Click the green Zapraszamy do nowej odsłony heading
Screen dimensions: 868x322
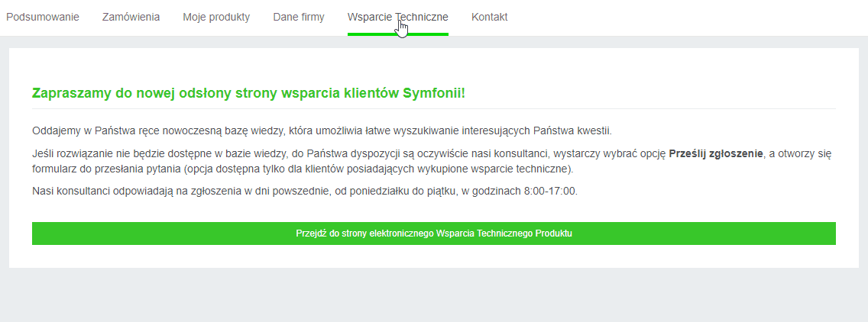248,93
